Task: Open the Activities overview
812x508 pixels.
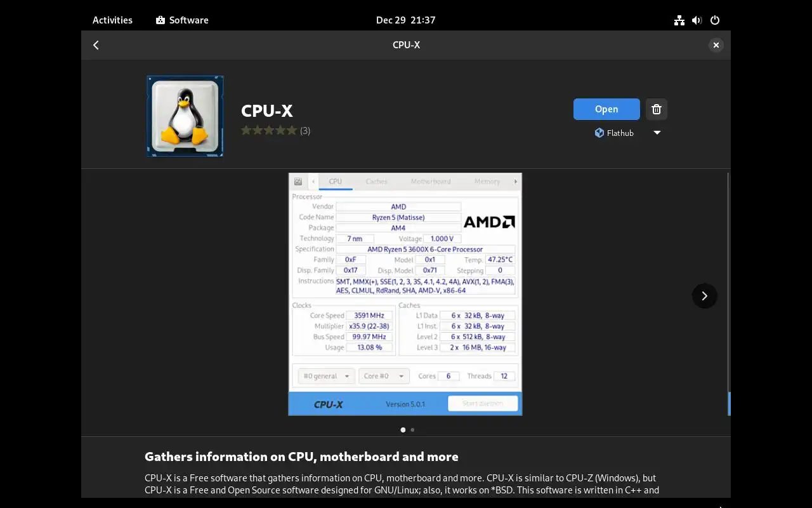Action: click(112, 20)
